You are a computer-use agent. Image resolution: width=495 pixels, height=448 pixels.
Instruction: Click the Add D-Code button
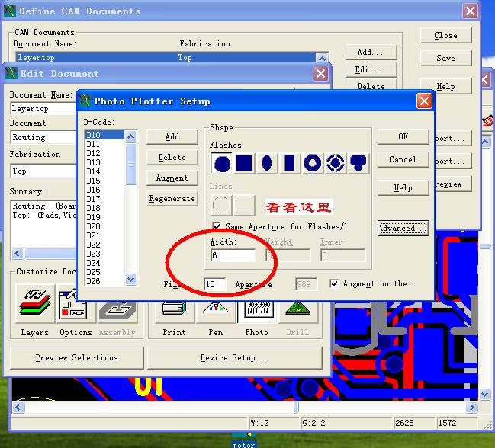coord(172,136)
